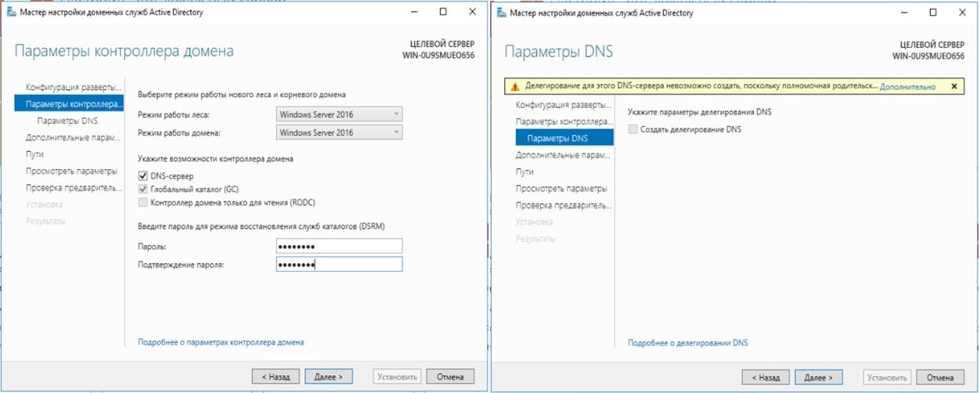Select Пути step in the right wizard navigation
The width and height of the screenshot is (980, 393).
524,171
